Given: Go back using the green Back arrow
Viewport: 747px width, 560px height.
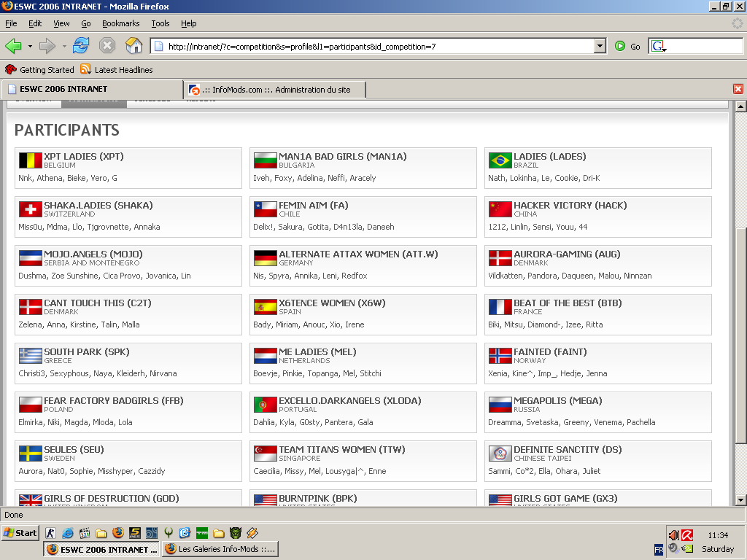Looking at the screenshot, I should click(13, 46).
